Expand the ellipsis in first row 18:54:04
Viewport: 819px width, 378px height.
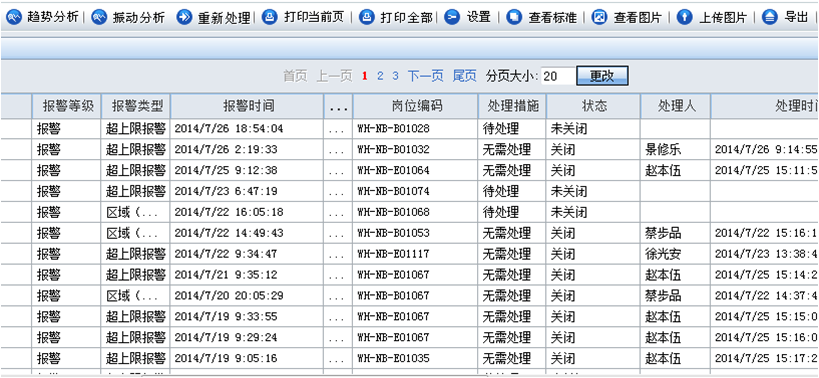click(338, 129)
